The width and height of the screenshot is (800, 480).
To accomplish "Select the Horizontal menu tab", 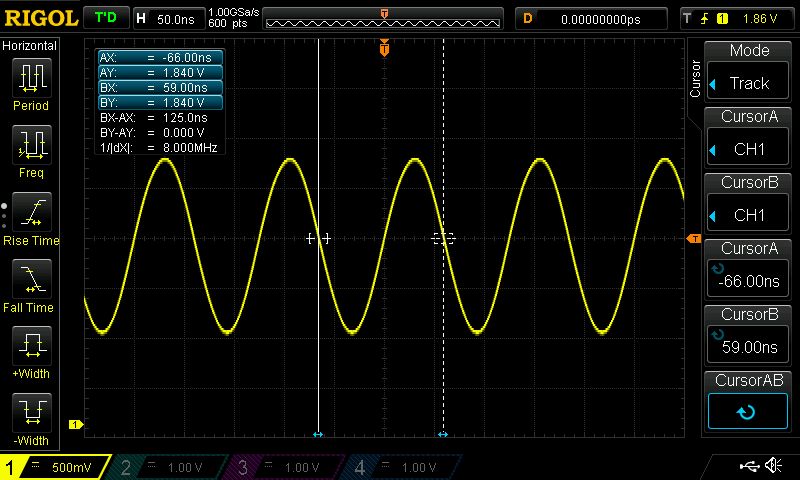I will coord(30,46).
